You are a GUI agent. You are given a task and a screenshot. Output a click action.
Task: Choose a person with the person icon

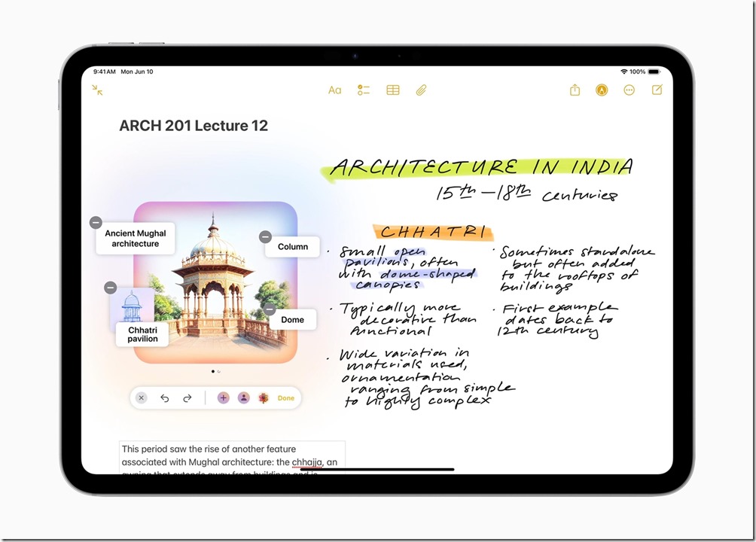(243, 398)
